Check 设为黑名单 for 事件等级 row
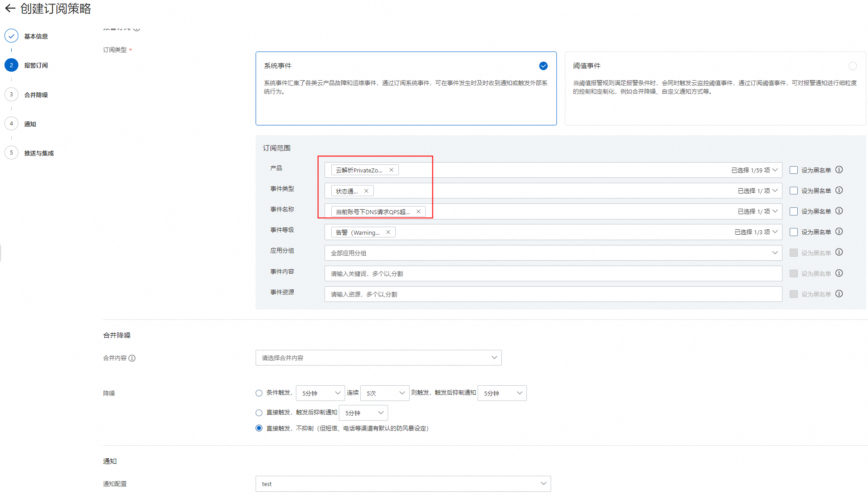 [x=794, y=232]
